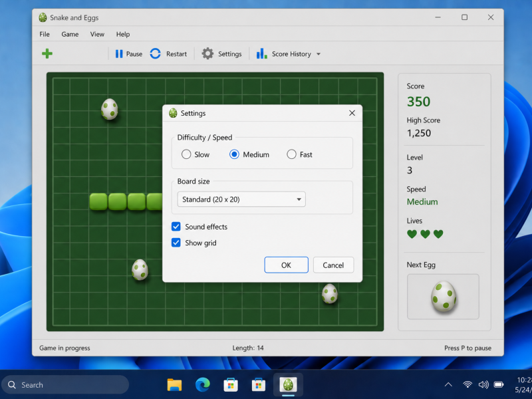Viewport: 532px width, 399px height.
Task: Click the 'Length: 14' status entry
Action: [x=248, y=348]
